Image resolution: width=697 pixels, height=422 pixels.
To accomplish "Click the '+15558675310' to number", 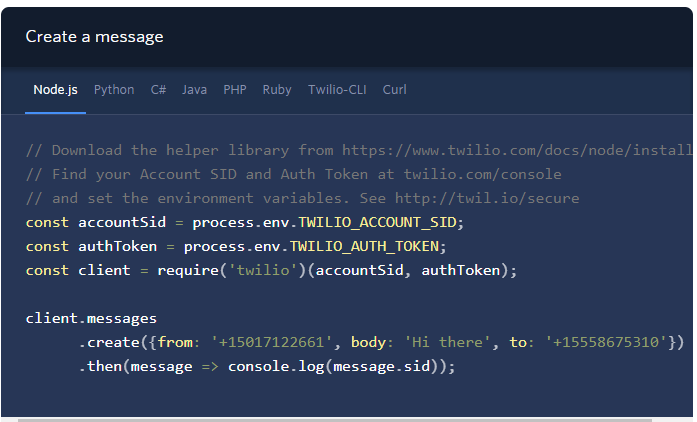I will pos(606,342).
